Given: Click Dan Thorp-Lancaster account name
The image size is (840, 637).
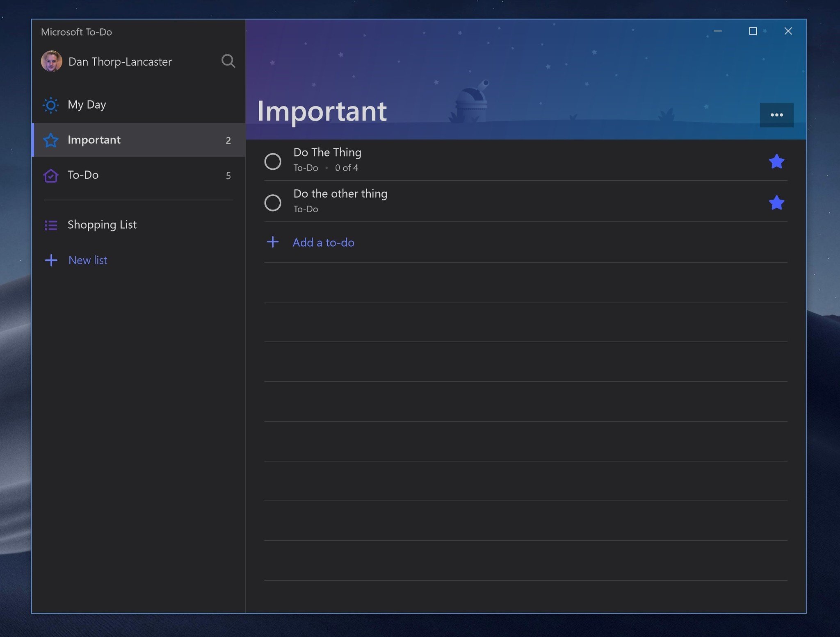Looking at the screenshot, I should (119, 61).
